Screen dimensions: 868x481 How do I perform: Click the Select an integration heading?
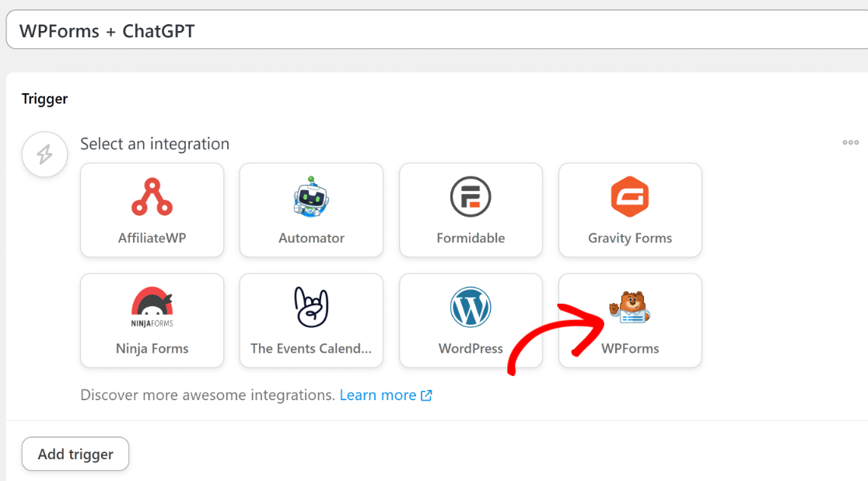click(155, 144)
